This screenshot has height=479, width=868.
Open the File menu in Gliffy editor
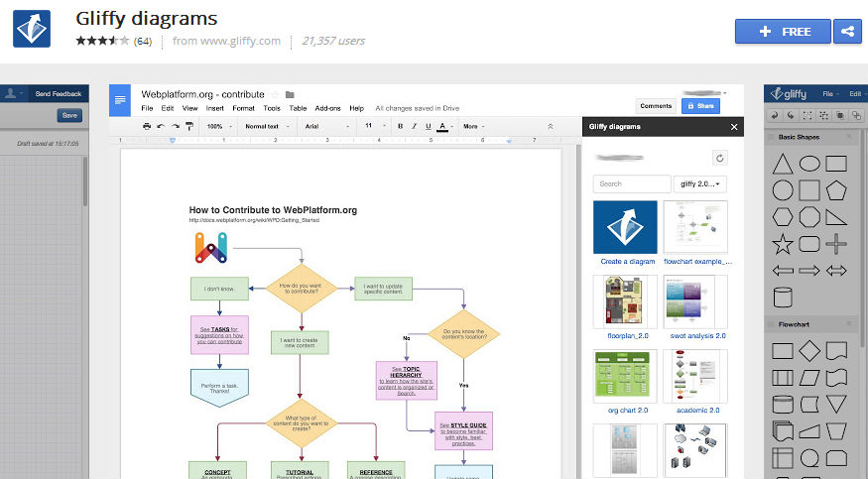[x=830, y=94]
